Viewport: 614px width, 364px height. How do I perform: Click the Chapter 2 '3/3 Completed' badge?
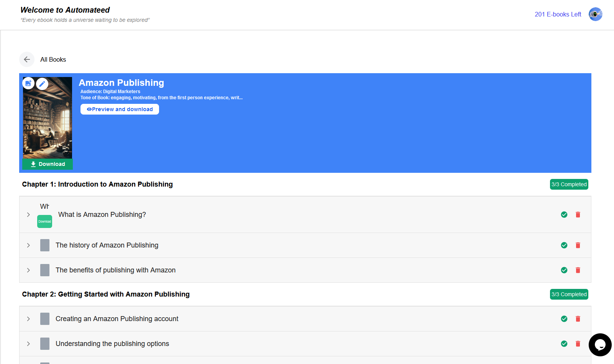click(x=569, y=294)
